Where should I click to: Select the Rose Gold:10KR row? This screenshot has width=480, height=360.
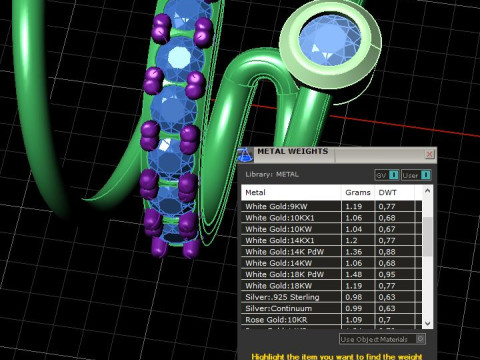[331, 320]
